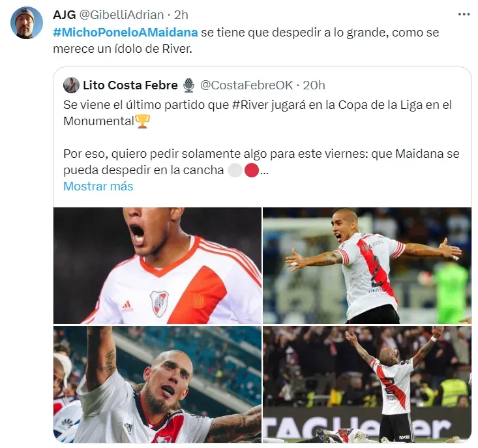Expand quoted tweet with Mostrar más
The image size is (478, 448).
click(98, 187)
